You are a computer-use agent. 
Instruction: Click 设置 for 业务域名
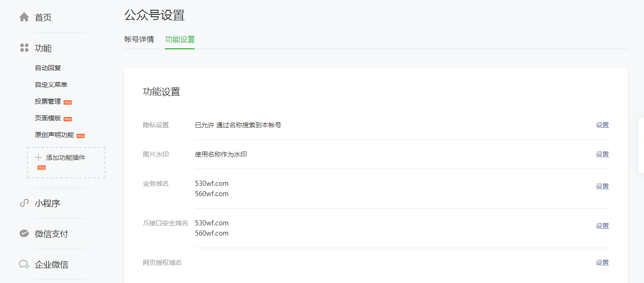602,186
